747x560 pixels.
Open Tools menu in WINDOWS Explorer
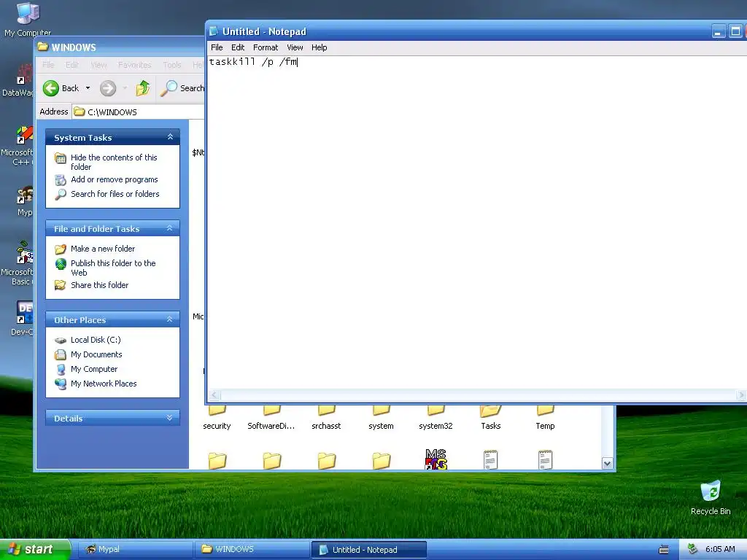[x=172, y=65]
